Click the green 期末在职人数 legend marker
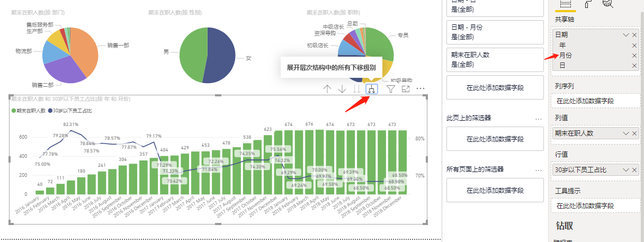 coord(13,111)
